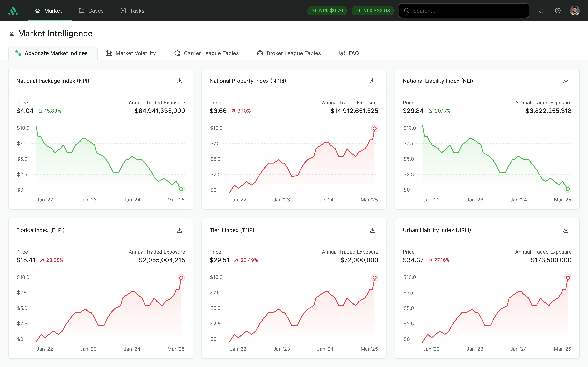This screenshot has height=367, width=588.
Task: Open the Carrier League Tables tab
Action: coord(207,53)
